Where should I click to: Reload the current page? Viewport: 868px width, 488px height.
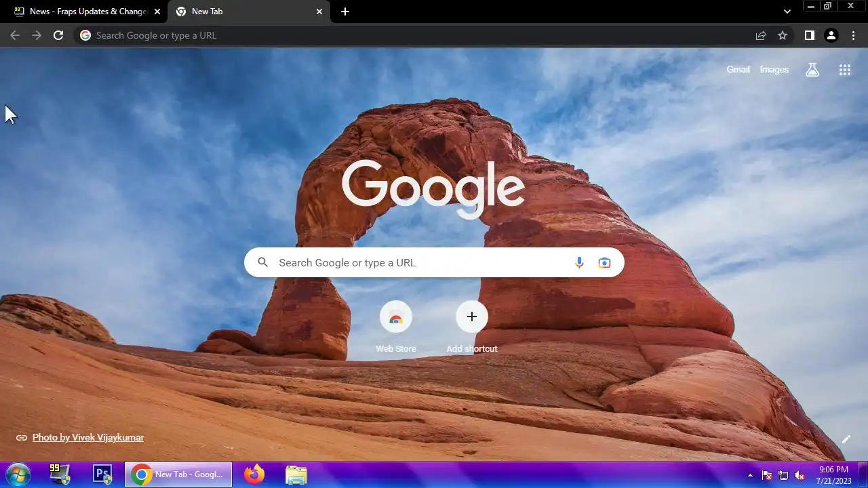pos(58,35)
